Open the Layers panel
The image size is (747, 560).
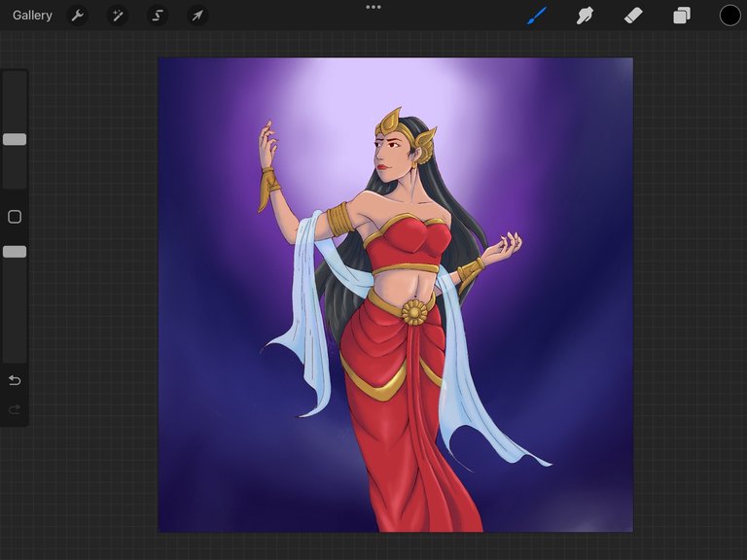tap(682, 16)
